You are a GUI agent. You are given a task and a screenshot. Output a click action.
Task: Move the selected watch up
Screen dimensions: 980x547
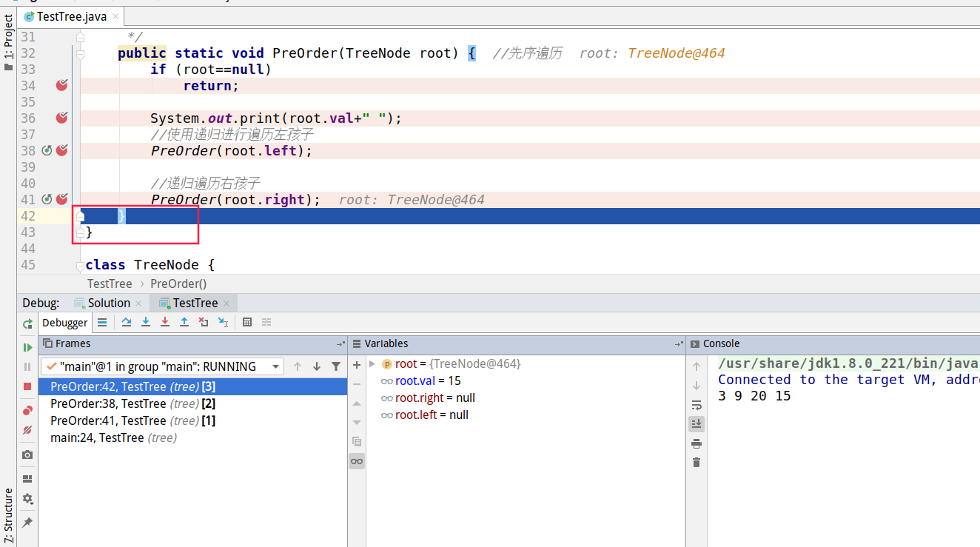(x=357, y=403)
